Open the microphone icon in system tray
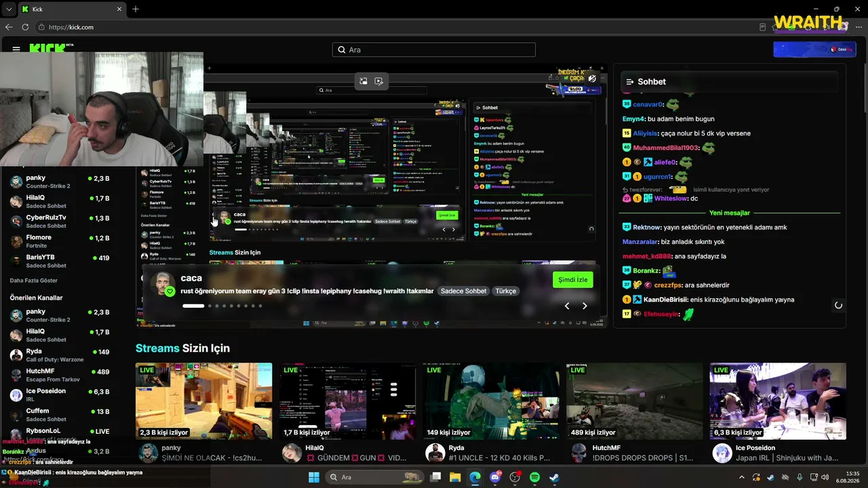 800,477
